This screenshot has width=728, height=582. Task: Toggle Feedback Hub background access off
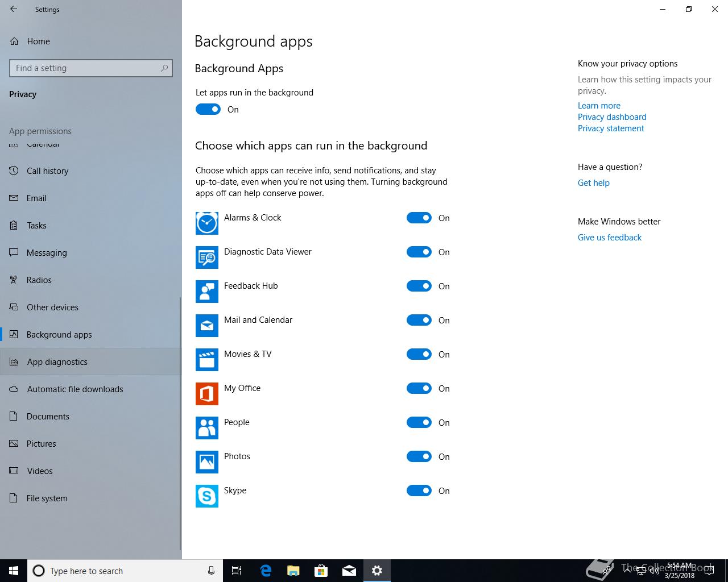419,286
